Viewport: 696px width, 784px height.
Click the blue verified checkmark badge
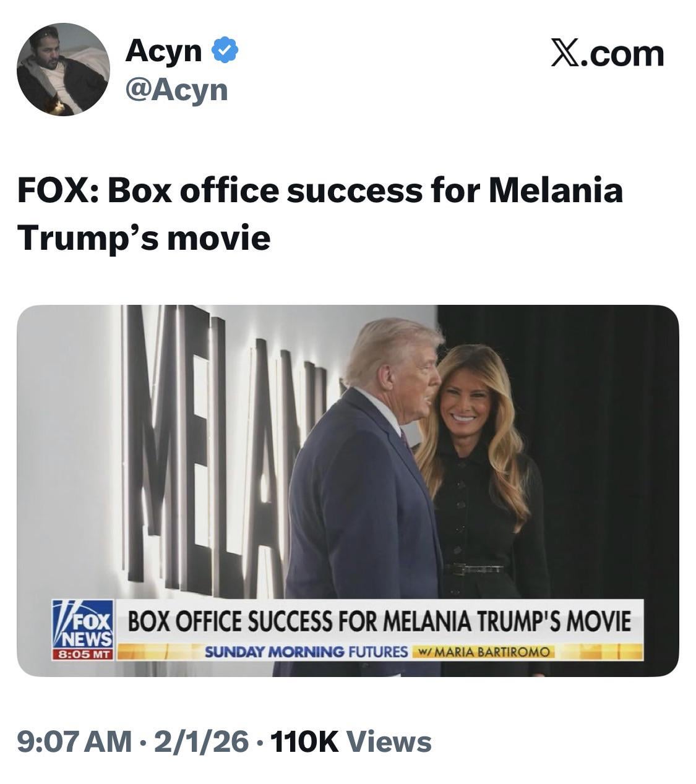point(225,50)
